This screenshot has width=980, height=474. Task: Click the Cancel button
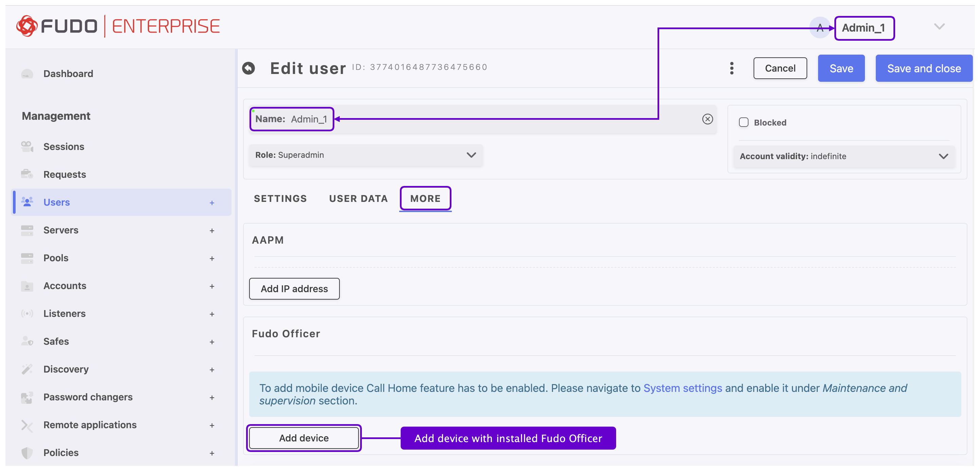780,68
